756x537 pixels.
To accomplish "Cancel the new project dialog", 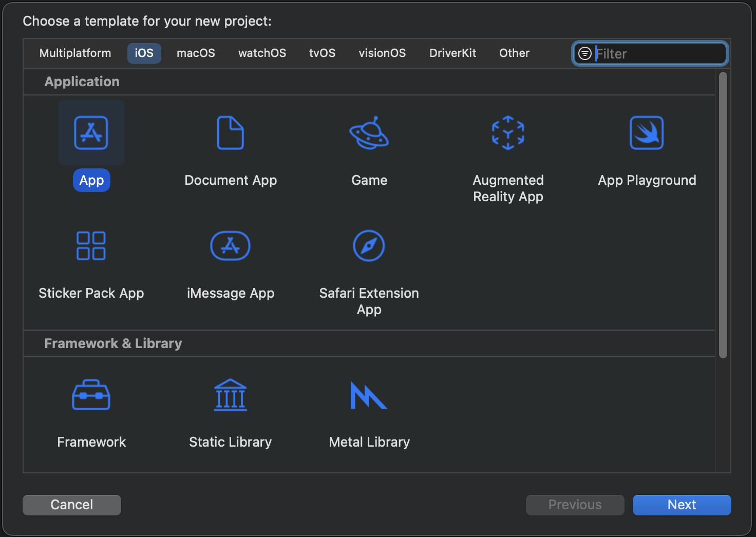I will pyautogui.click(x=72, y=505).
